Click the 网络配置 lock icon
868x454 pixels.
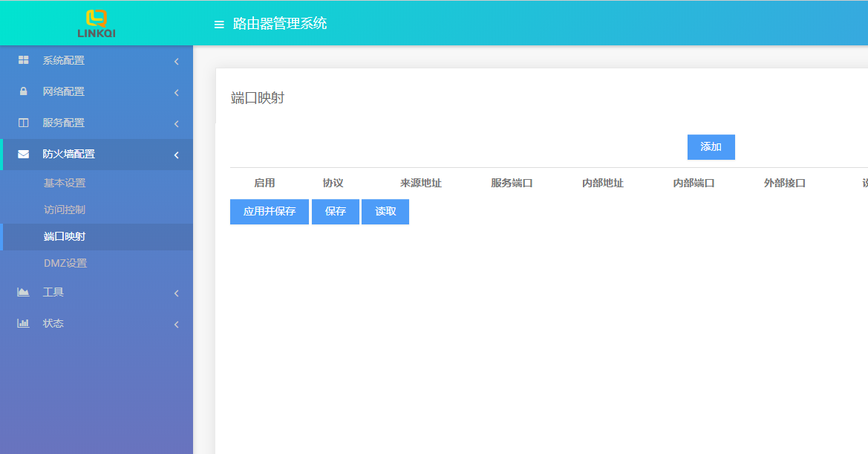[x=23, y=91]
